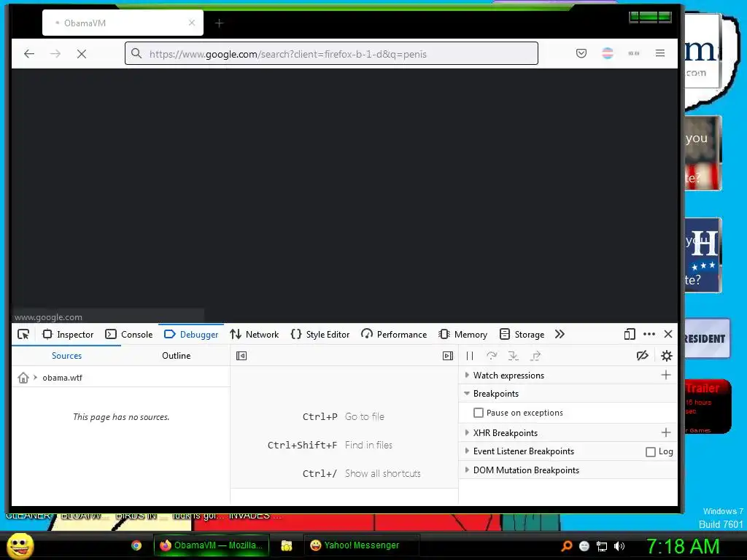Switch to the Inspector tab
Image resolution: width=747 pixels, height=560 pixels.
click(x=68, y=334)
